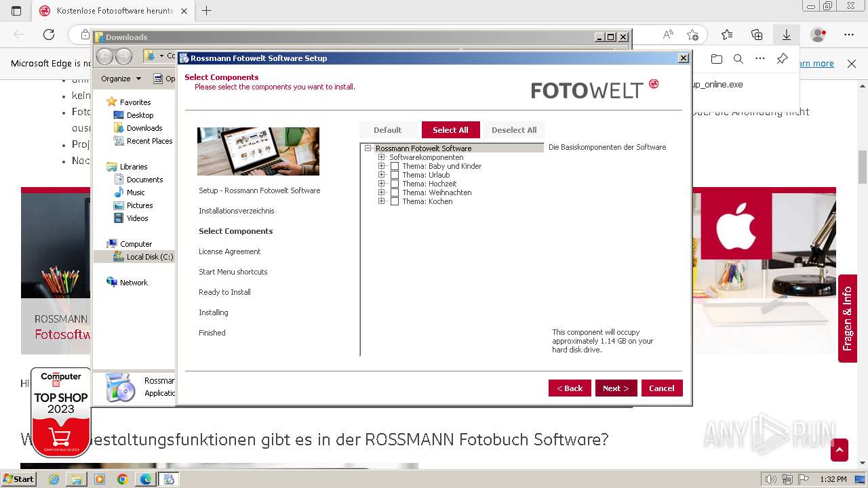This screenshot has height=488, width=868.
Task: Check Thema: Hochzeit component
Action: (x=395, y=184)
